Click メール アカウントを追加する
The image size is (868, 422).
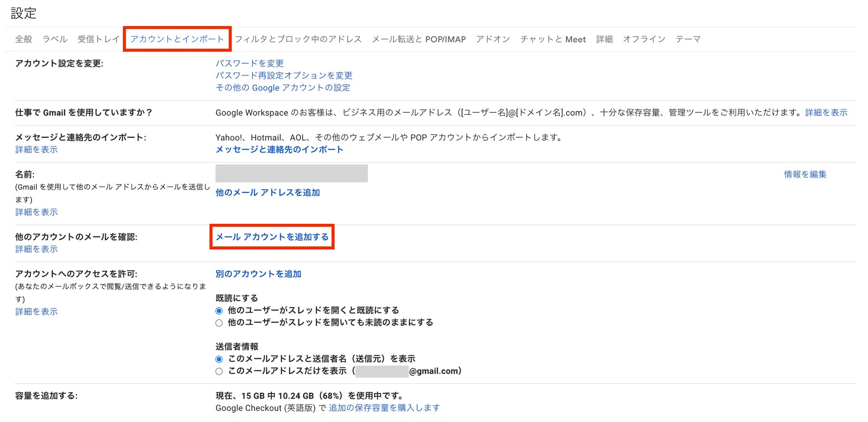pyautogui.click(x=272, y=237)
